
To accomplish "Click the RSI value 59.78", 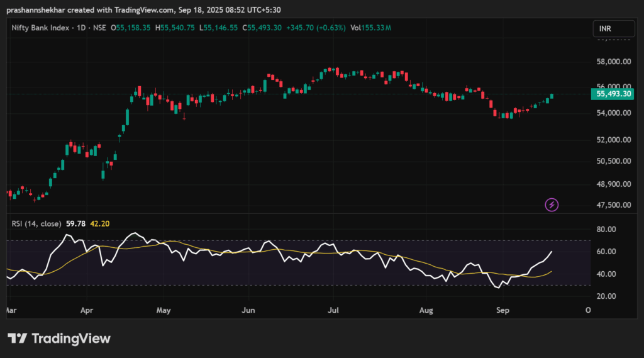I will click(x=75, y=224).
